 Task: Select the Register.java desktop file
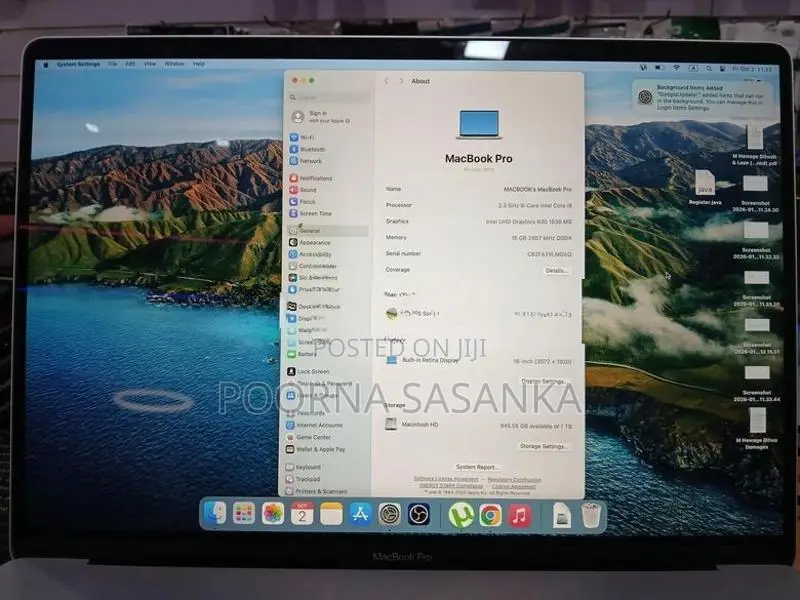click(705, 187)
